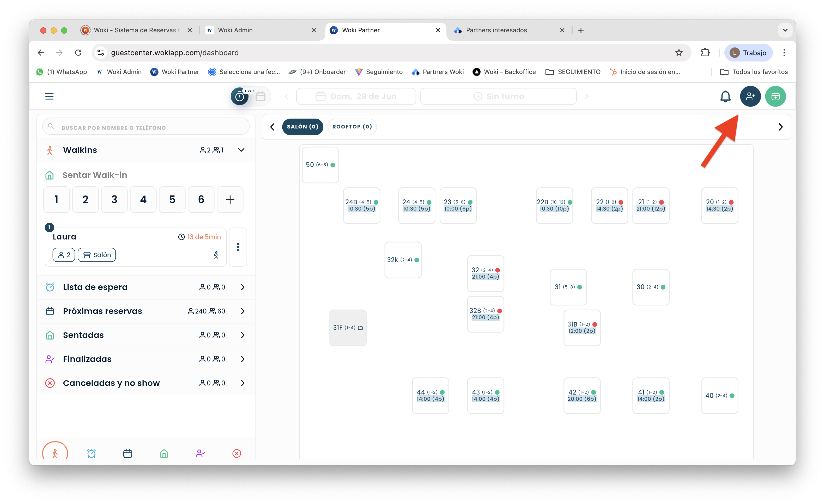Click the notifications bell icon

click(x=725, y=96)
